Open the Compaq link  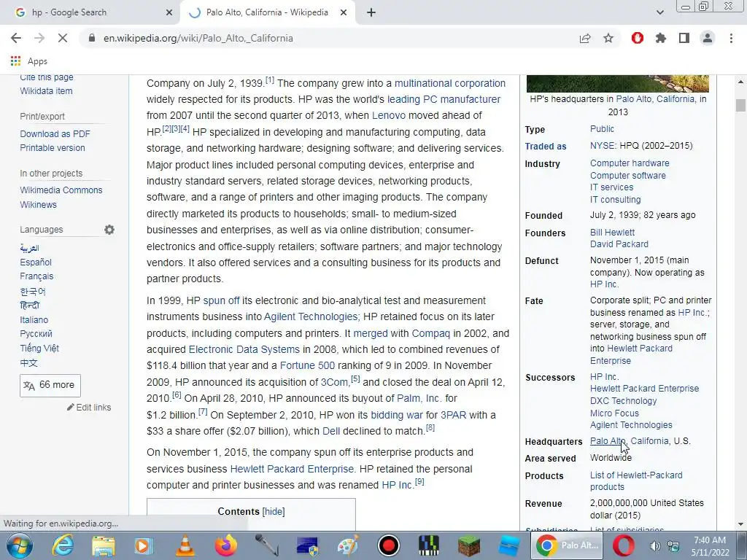pyautogui.click(x=430, y=333)
